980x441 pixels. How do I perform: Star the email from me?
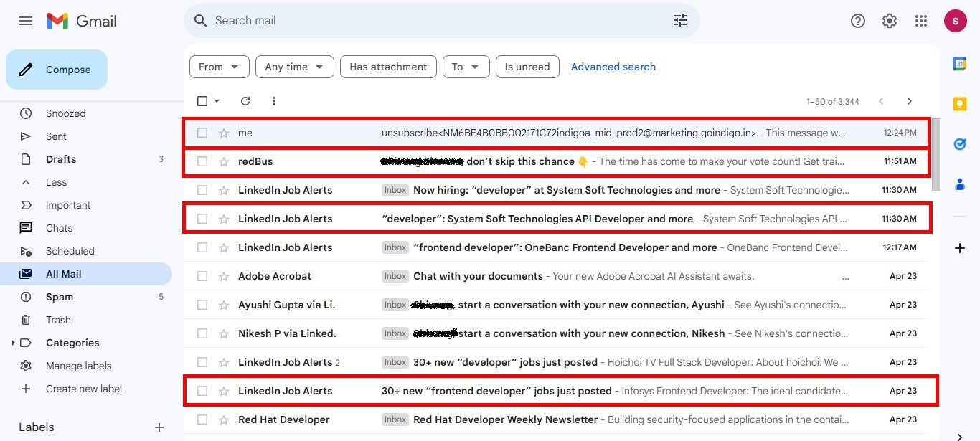224,133
